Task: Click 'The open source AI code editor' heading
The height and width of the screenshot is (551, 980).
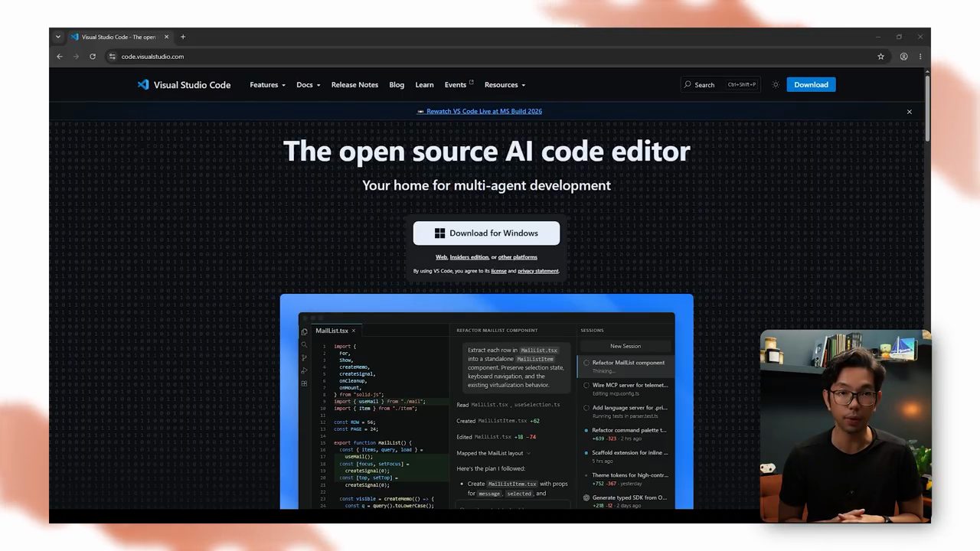Action: [486, 151]
